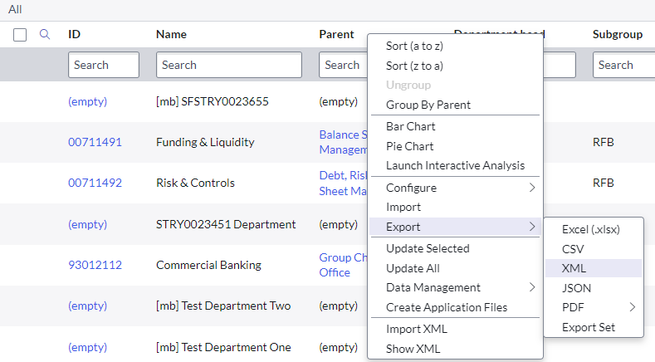The height and width of the screenshot is (362, 655).
Task: Choose Sort (z to a)
Action: [414, 66]
